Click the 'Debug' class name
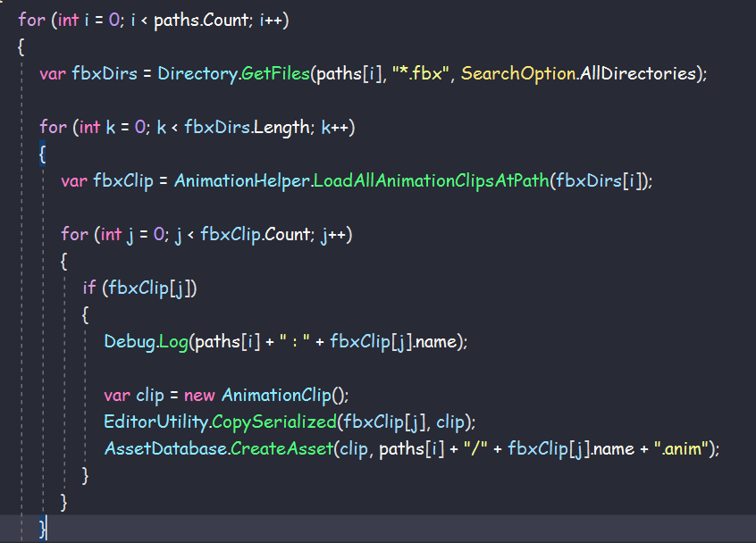This screenshot has height=543, width=756. (130, 341)
